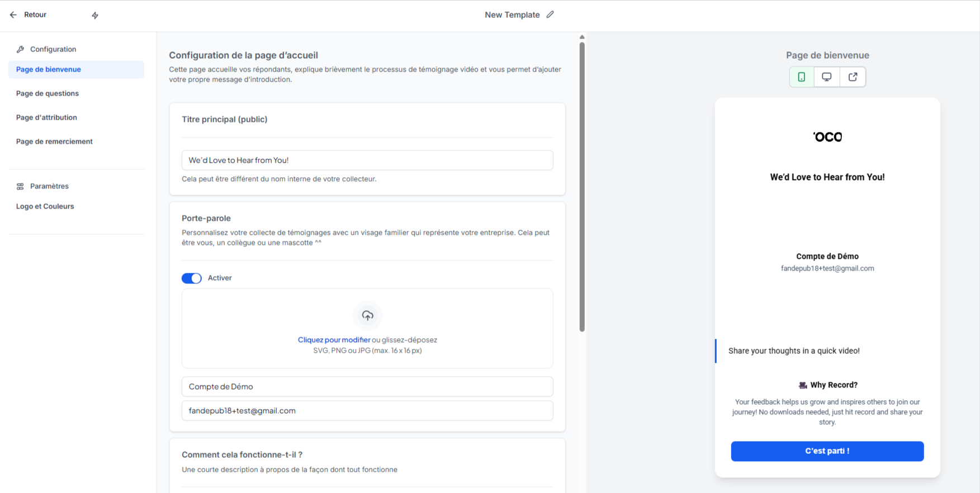Open Page de bienvenue section
This screenshot has height=493, width=980.
(x=76, y=69)
